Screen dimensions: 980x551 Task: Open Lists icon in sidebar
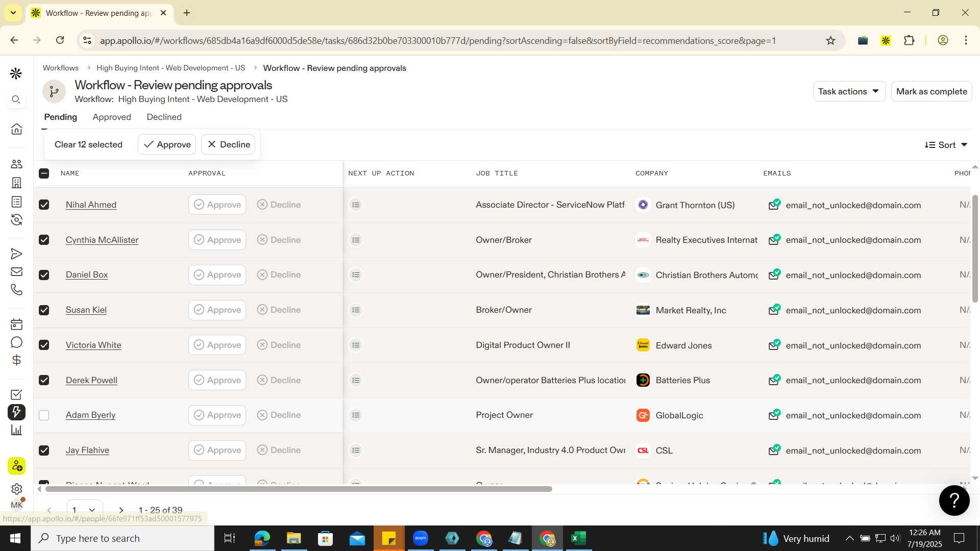click(x=16, y=202)
